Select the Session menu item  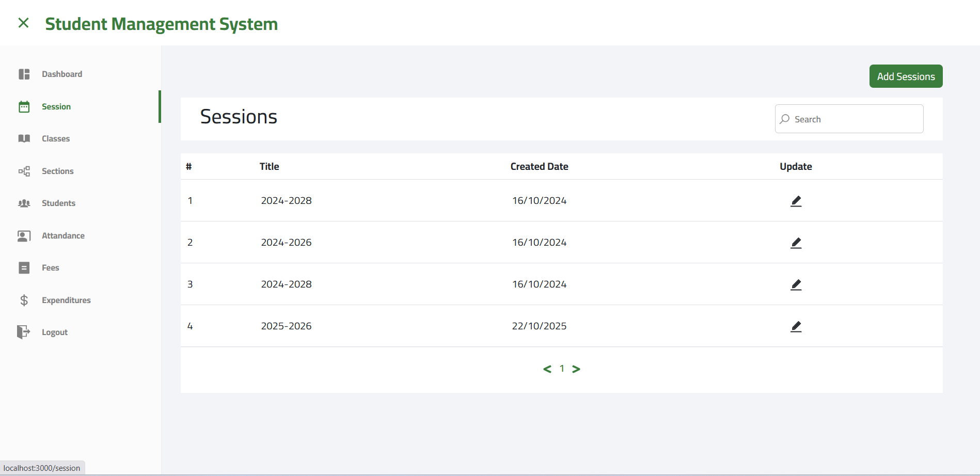click(x=56, y=107)
